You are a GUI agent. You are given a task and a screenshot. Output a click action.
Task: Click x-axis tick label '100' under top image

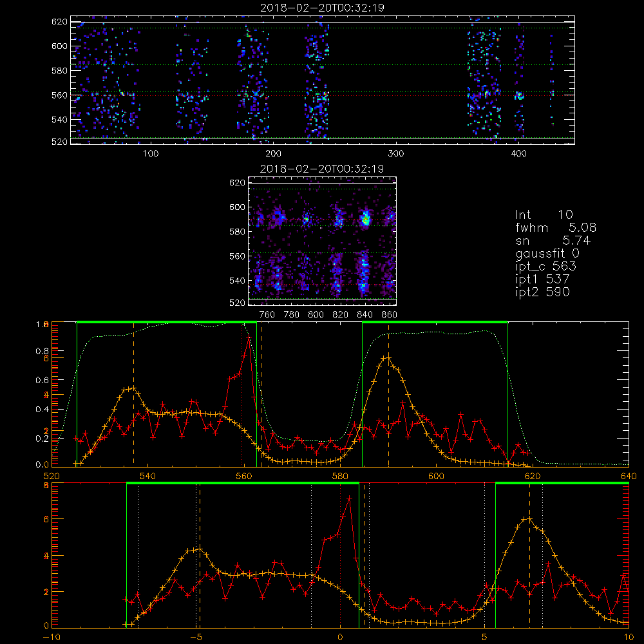click(151, 154)
